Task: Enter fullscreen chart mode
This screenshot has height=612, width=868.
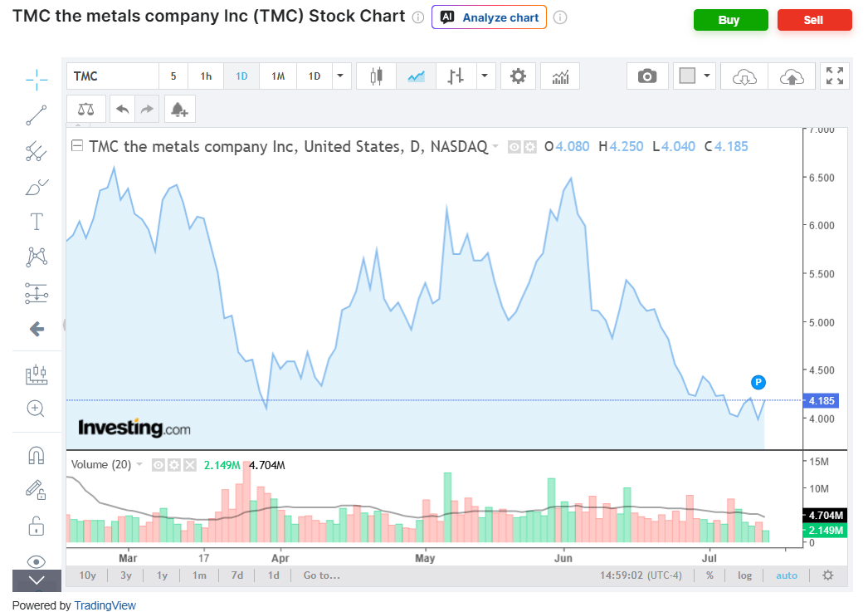Action: click(834, 76)
